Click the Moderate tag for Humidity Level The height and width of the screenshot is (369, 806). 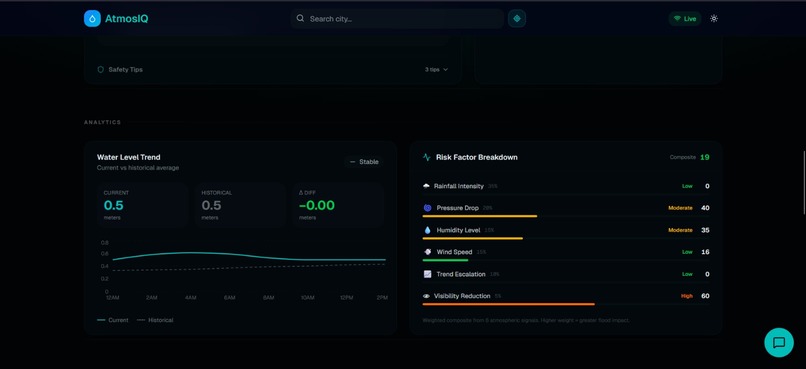coord(680,230)
